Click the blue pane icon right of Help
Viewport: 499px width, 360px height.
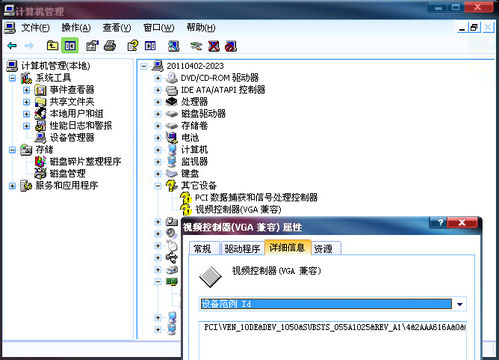pyautogui.click(x=150, y=46)
